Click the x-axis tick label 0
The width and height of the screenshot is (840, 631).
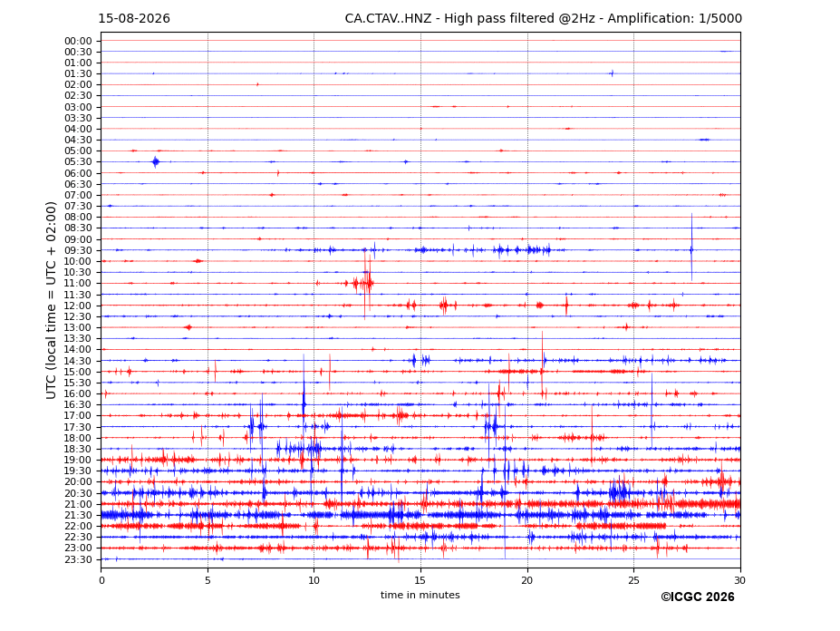[101, 580]
